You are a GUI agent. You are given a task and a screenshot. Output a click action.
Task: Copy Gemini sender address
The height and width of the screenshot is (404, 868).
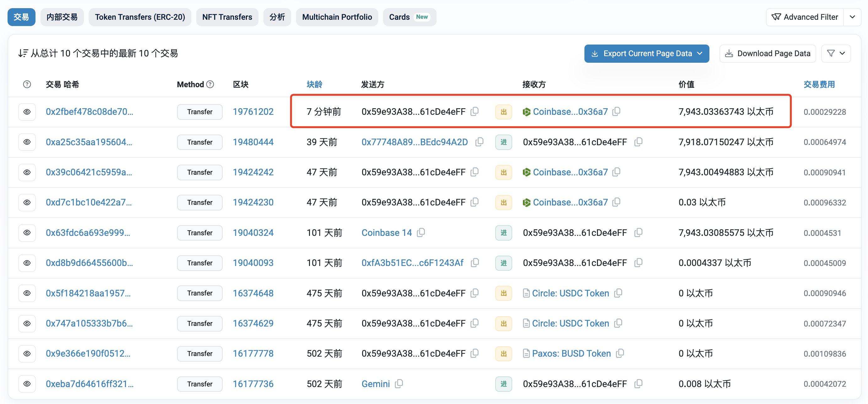pyautogui.click(x=399, y=384)
